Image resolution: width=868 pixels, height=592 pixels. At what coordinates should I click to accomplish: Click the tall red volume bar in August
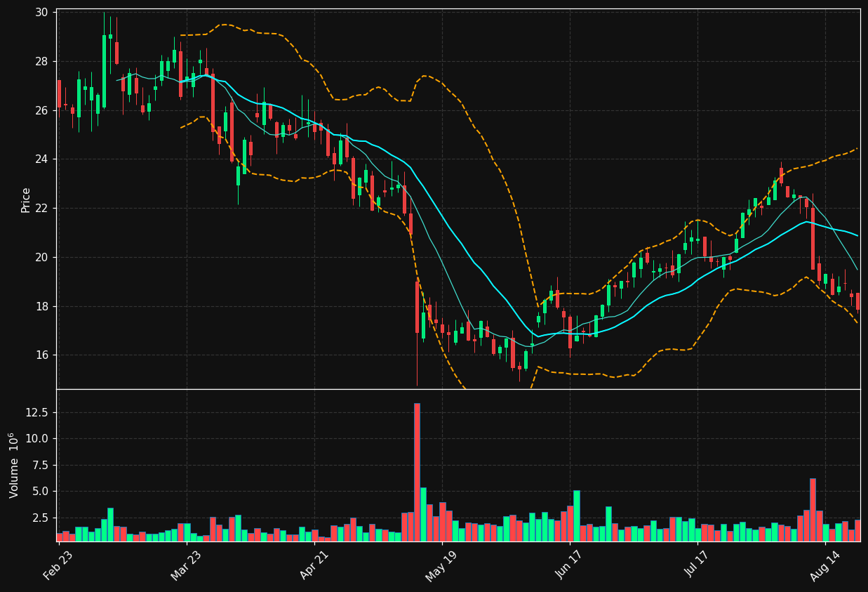coord(813,510)
